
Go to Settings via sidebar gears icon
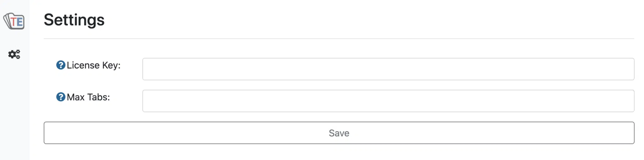[x=14, y=54]
